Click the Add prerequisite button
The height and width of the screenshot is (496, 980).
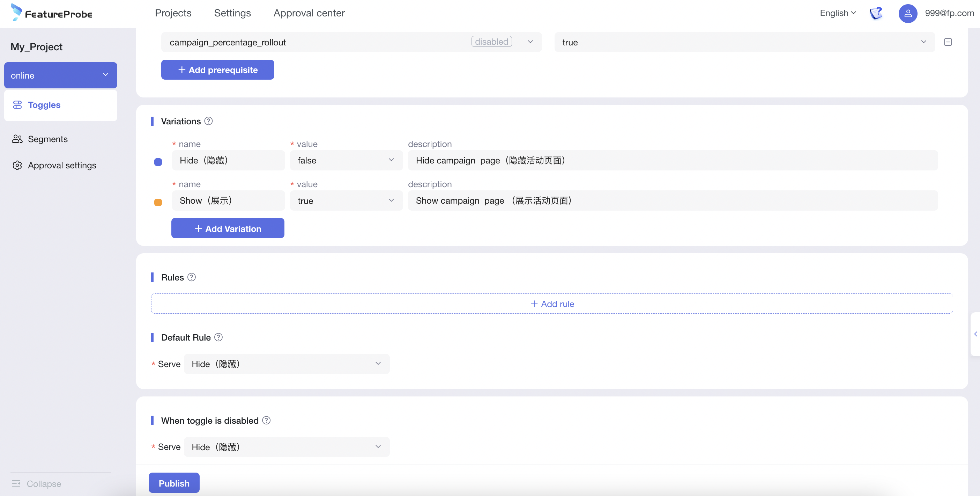(x=218, y=70)
